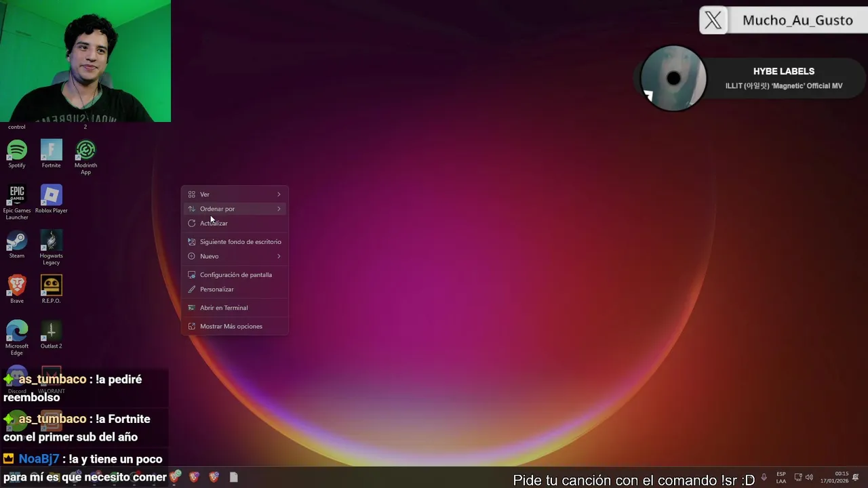Click the microphone icon in system tray
The image size is (868, 488).
click(764, 477)
